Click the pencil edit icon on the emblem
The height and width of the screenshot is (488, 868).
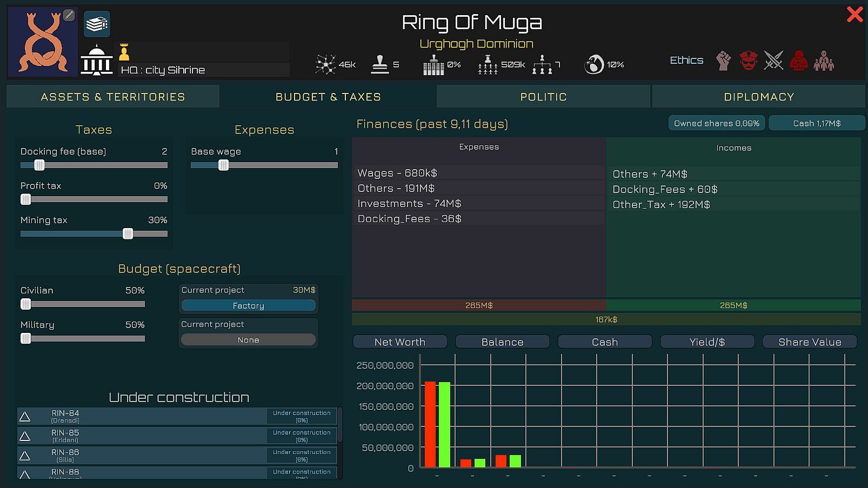(x=69, y=15)
